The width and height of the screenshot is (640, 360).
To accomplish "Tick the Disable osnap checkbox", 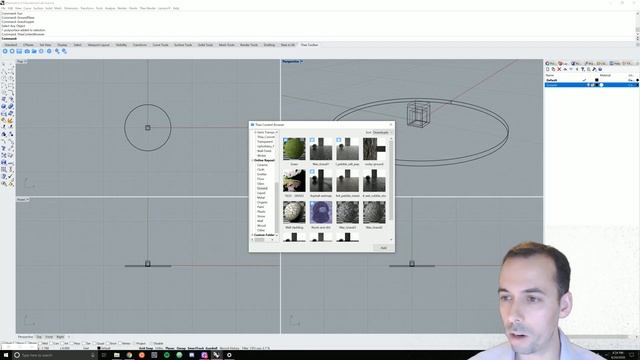I will point(152,343).
